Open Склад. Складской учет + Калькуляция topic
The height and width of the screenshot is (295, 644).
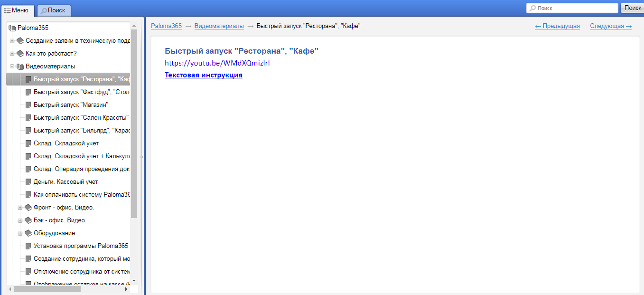click(x=82, y=156)
